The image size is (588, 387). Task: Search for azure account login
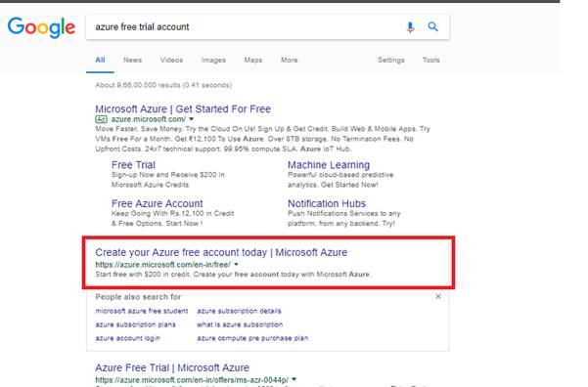[x=127, y=338]
